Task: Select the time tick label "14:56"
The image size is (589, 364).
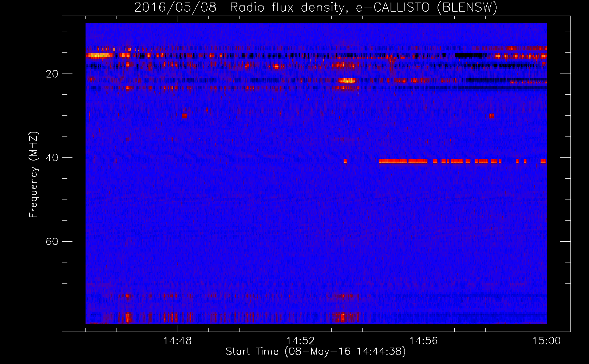Action: point(424,341)
